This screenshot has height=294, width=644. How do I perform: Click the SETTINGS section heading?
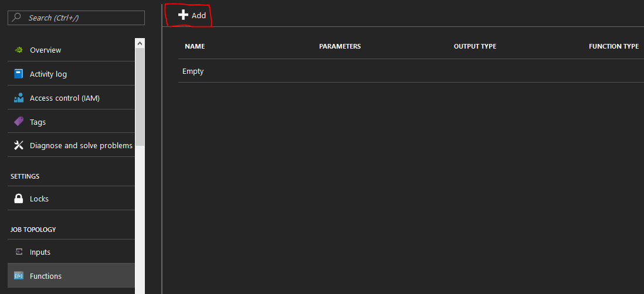point(25,176)
